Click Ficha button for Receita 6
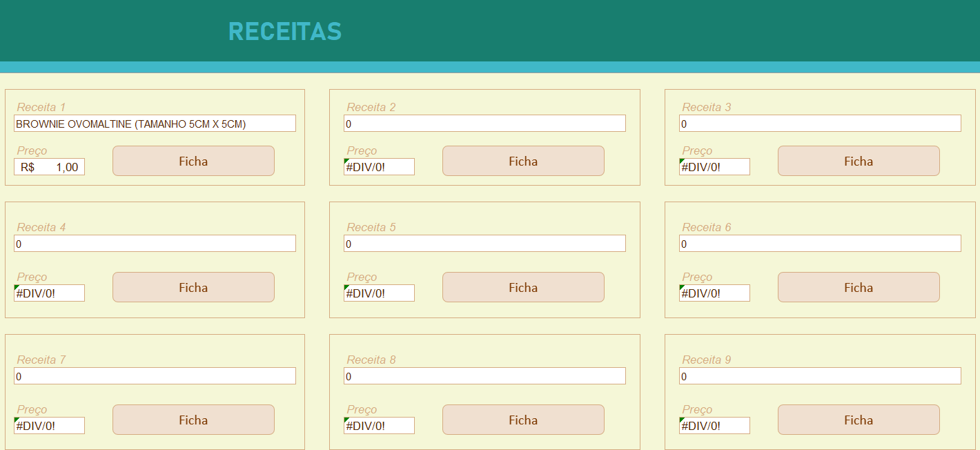 click(x=859, y=287)
